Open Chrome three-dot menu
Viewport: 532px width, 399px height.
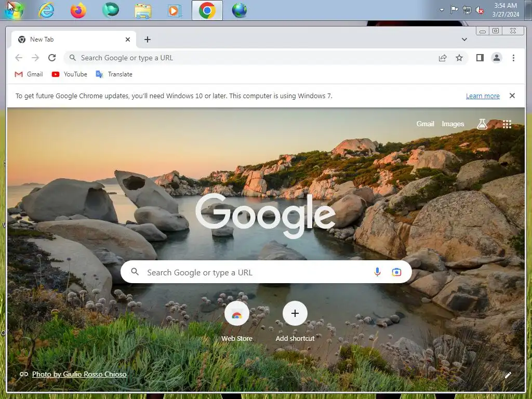click(513, 58)
